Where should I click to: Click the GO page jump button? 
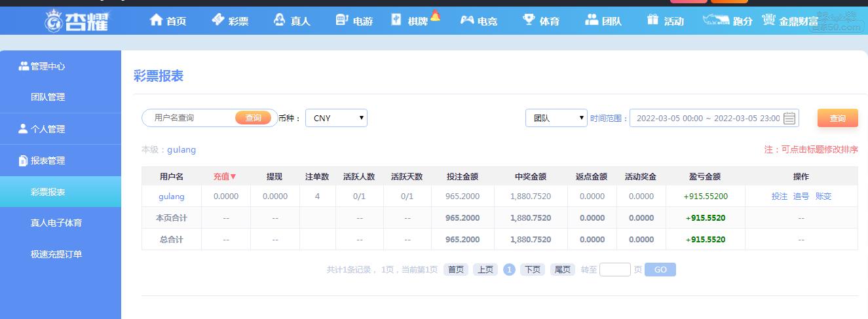click(660, 269)
